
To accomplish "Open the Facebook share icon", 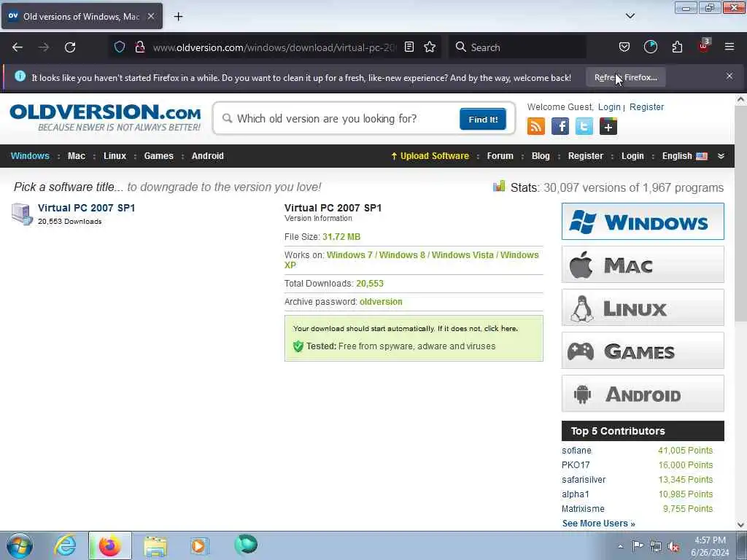I will coord(560,127).
